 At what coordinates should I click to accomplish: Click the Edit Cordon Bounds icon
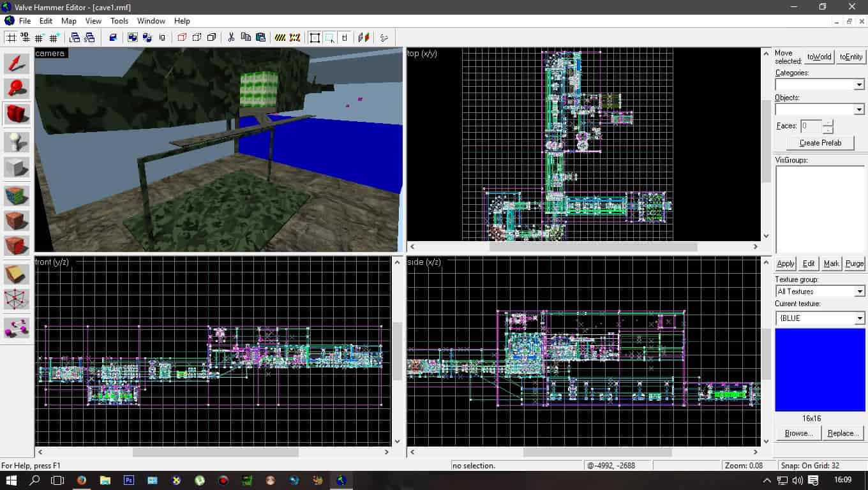click(x=295, y=38)
